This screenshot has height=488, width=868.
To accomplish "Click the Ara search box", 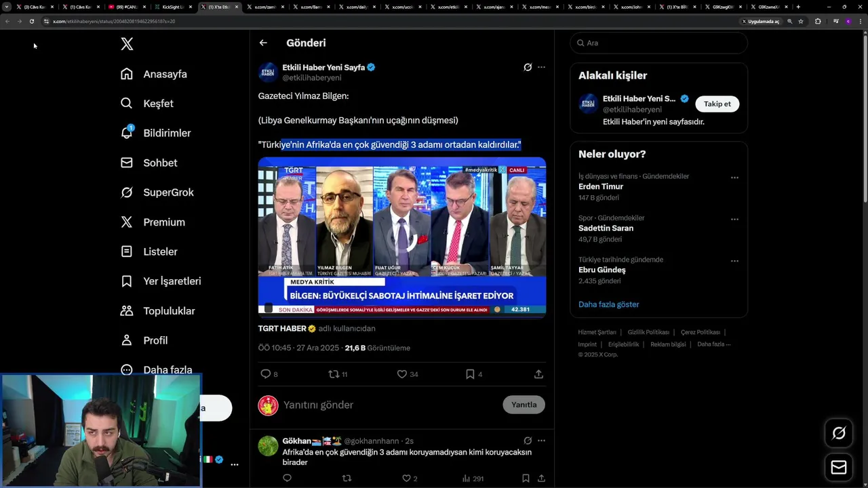I will (x=658, y=43).
